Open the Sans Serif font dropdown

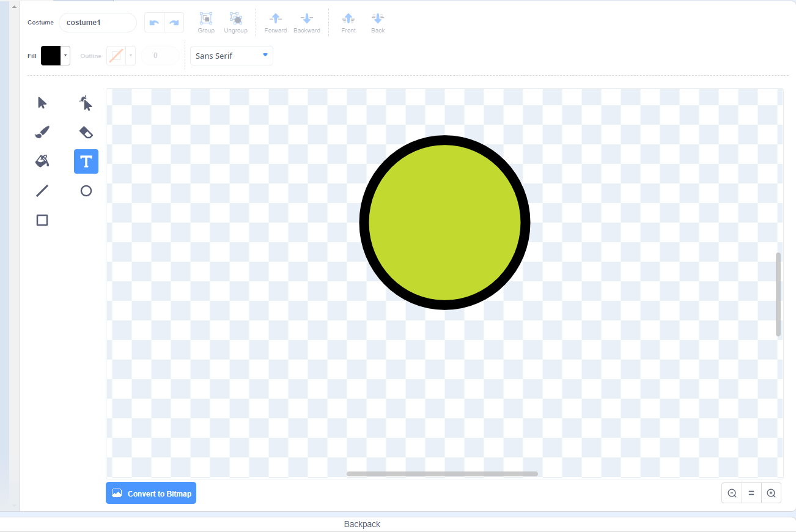231,55
